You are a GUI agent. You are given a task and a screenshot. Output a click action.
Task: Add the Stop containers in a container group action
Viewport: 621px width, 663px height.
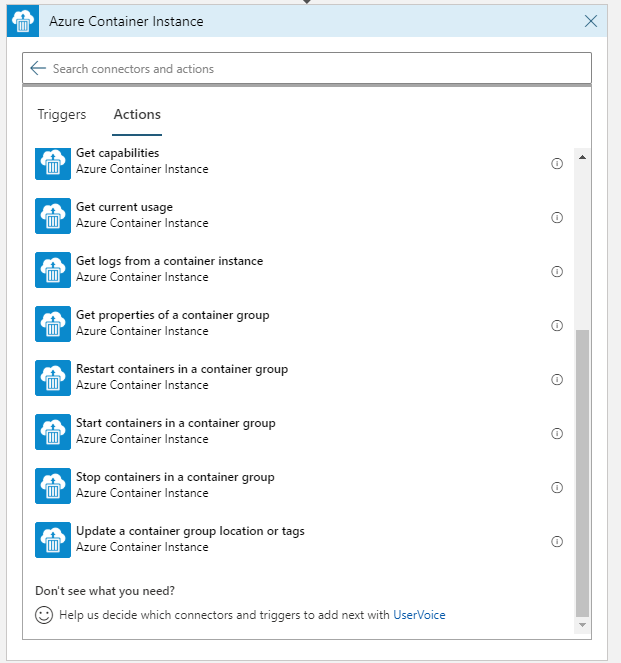click(175, 478)
